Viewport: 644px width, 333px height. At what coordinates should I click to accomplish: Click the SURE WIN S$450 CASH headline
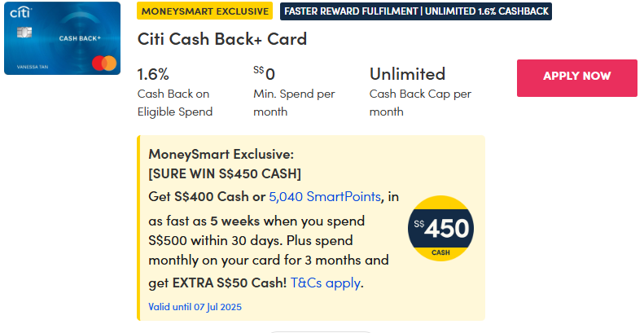225,173
